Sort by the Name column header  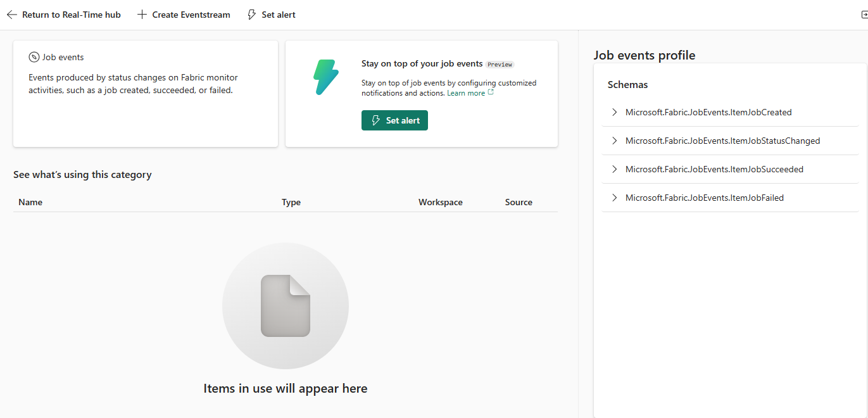30,202
